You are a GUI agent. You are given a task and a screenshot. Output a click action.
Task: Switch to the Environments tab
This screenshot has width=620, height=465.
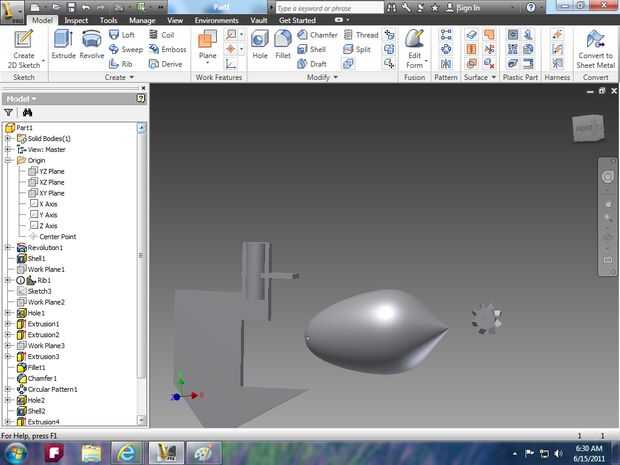click(x=216, y=20)
